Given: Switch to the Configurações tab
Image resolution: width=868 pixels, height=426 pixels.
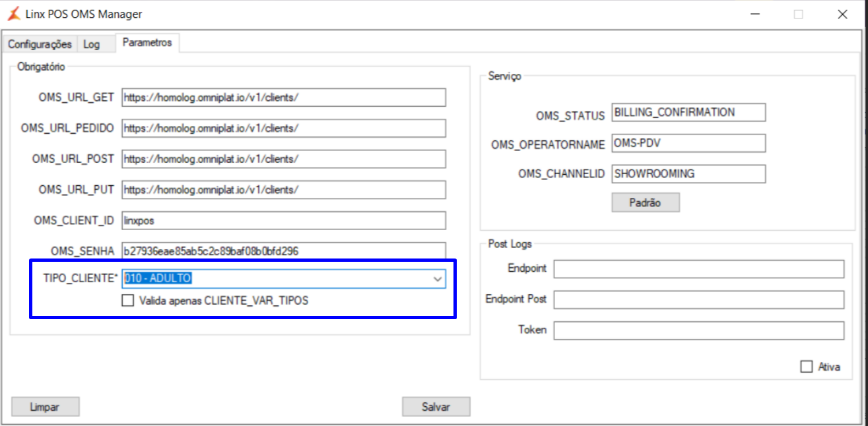Looking at the screenshot, I should 40,44.
